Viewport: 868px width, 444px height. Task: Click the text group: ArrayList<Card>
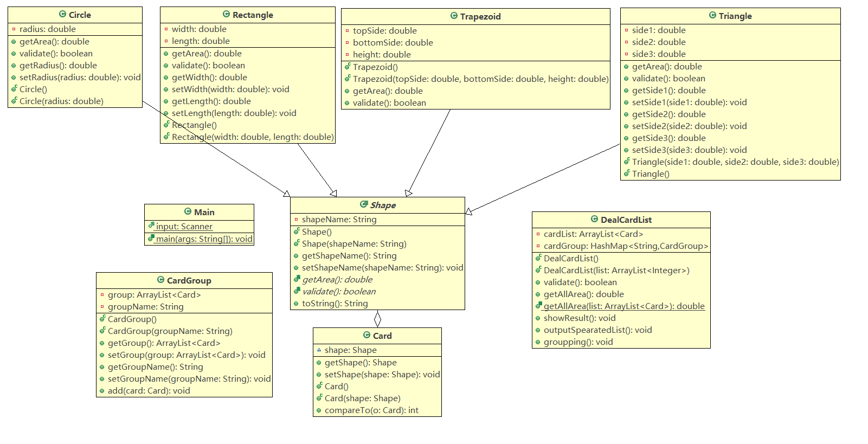click(155, 294)
